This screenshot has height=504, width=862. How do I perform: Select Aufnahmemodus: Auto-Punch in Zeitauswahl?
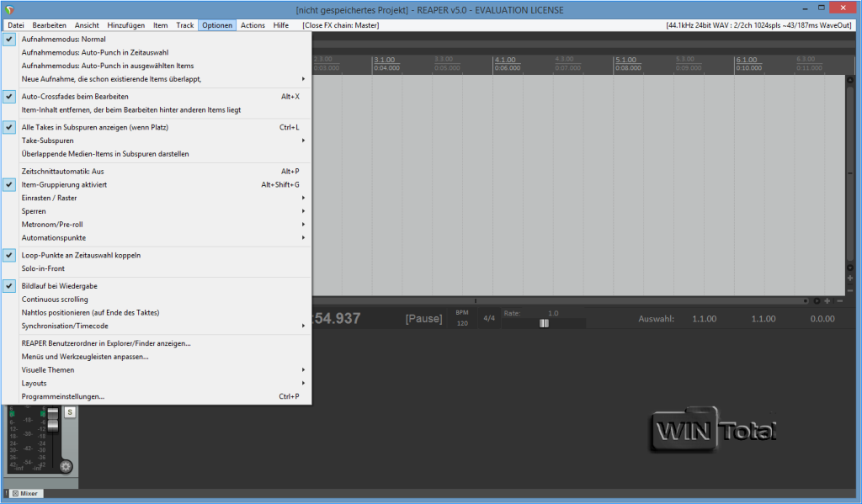pyautogui.click(x=157, y=52)
